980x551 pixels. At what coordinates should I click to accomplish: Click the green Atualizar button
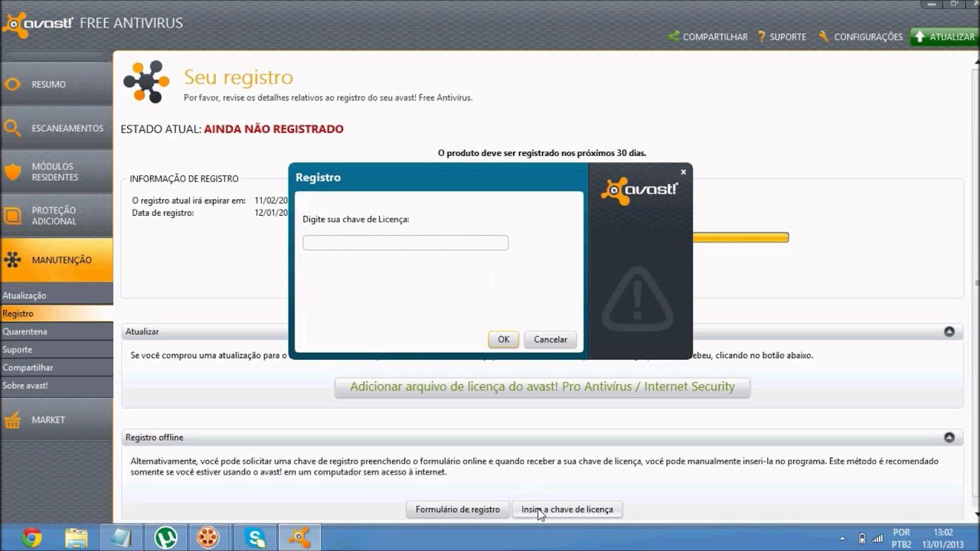tap(945, 37)
